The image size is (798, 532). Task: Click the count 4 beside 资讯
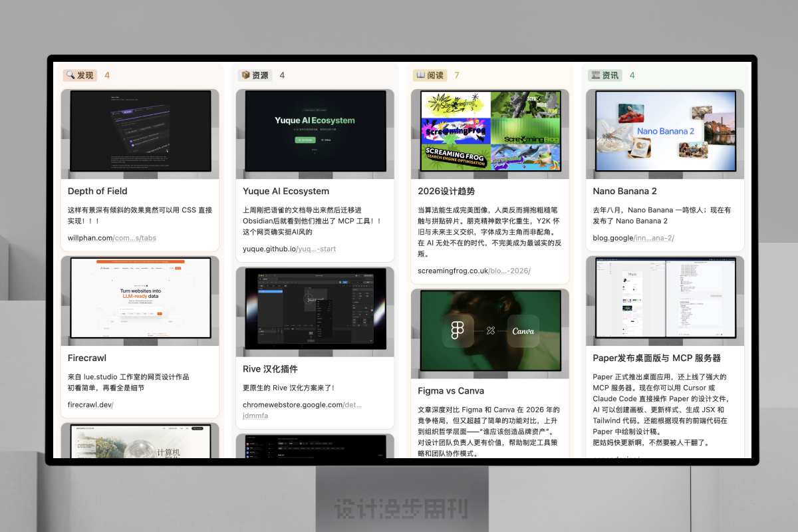pyautogui.click(x=632, y=75)
